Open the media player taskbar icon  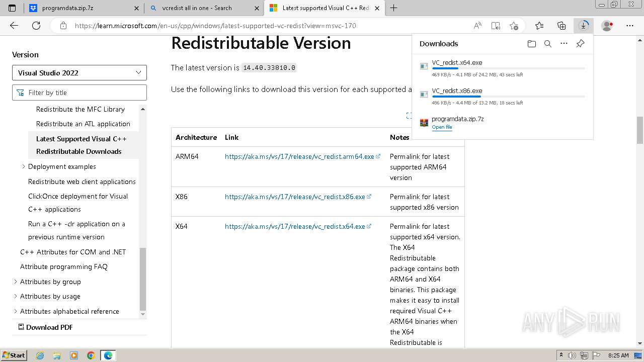pyautogui.click(x=74, y=355)
